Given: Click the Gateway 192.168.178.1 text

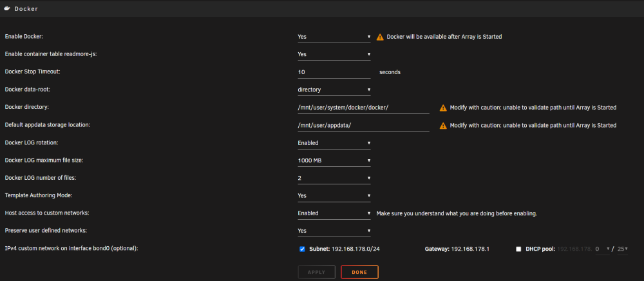Looking at the screenshot, I should pos(457,249).
